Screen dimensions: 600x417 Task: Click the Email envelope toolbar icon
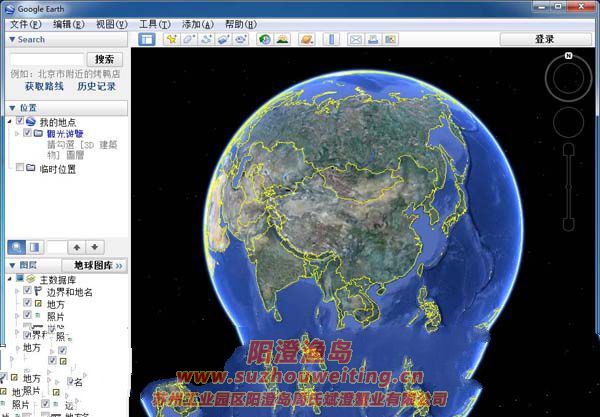pos(355,39)
